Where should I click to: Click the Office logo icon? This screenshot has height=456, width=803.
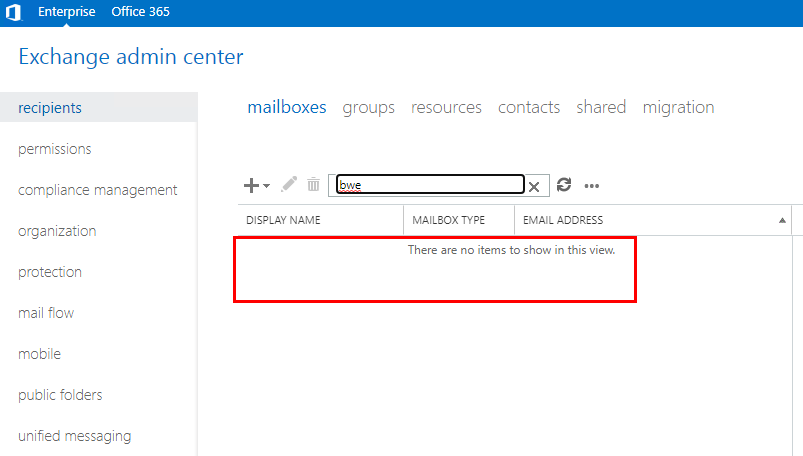(14, 12)
